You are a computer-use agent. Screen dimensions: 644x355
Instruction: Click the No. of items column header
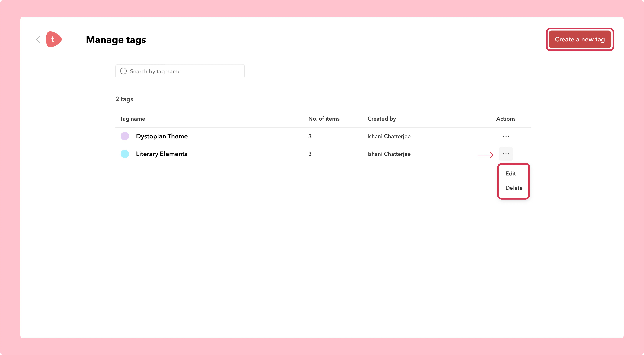click(324, 119)
